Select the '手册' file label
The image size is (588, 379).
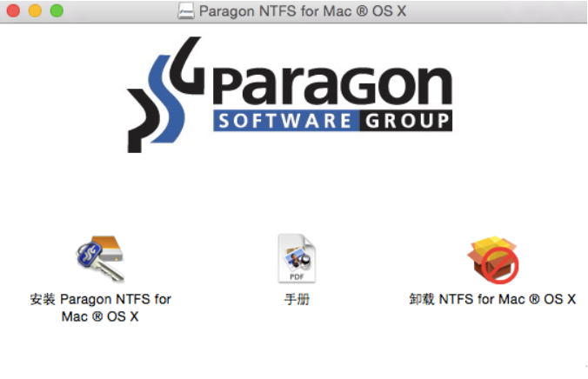click(297, 299)
